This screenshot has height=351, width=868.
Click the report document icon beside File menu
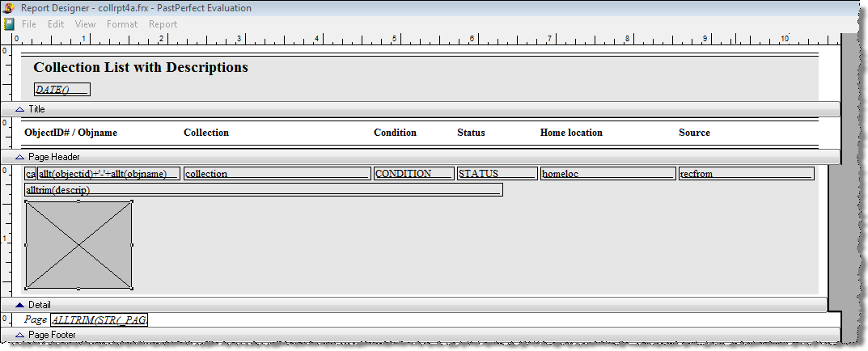pyautogui.click(x=9, y=23)
